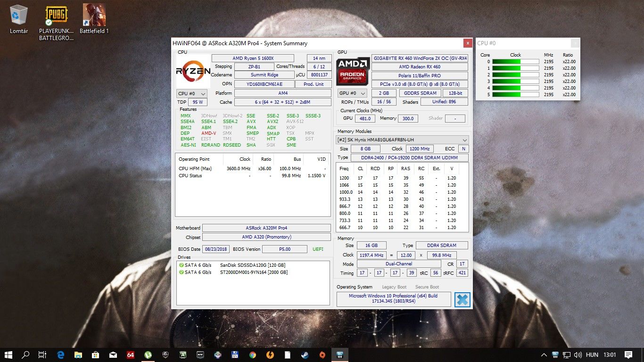The height and width of the screenshot is (362, 644).
Task: Click the 1197.4 MHz memory clock value
Action: point(371,255)
